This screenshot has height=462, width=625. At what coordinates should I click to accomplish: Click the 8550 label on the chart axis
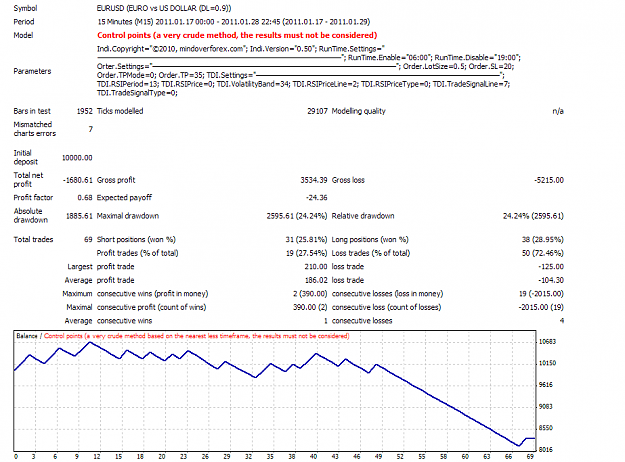pyautogui.click(x=546, y=427)
